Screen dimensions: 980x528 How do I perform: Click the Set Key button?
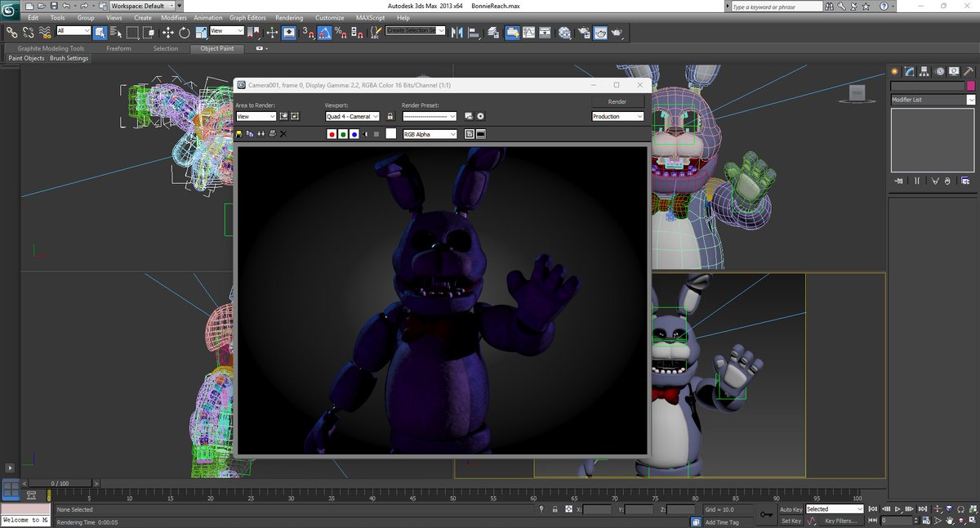[791, 521]
